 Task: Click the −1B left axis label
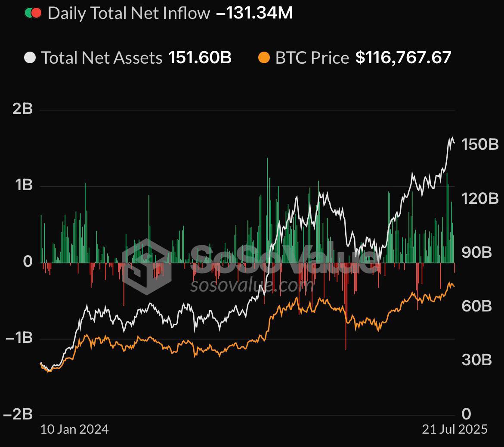pos(19,338)
